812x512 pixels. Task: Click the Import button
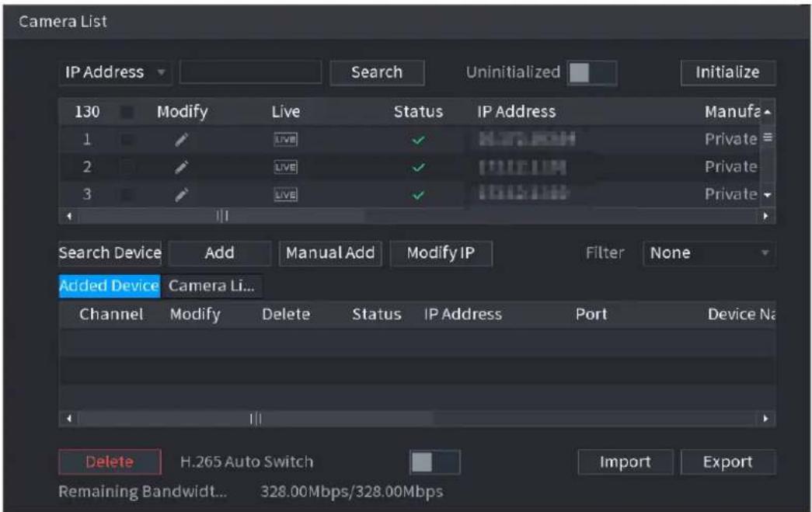[625, 461]
